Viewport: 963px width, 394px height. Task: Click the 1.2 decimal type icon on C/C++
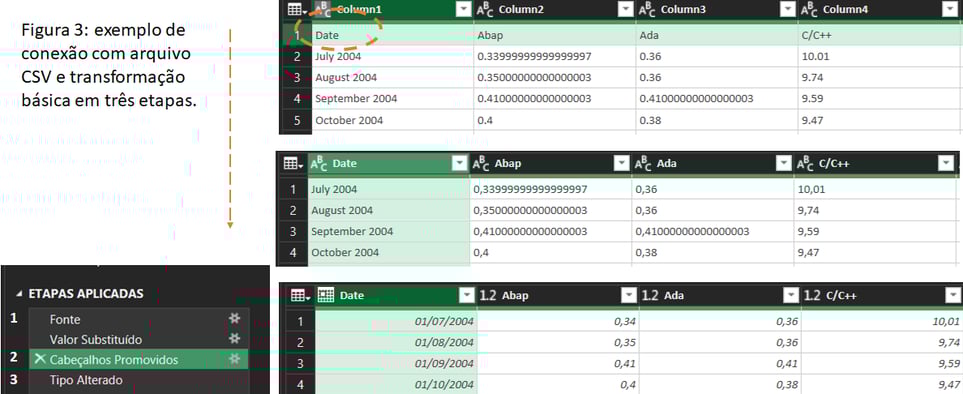[812, 296]
